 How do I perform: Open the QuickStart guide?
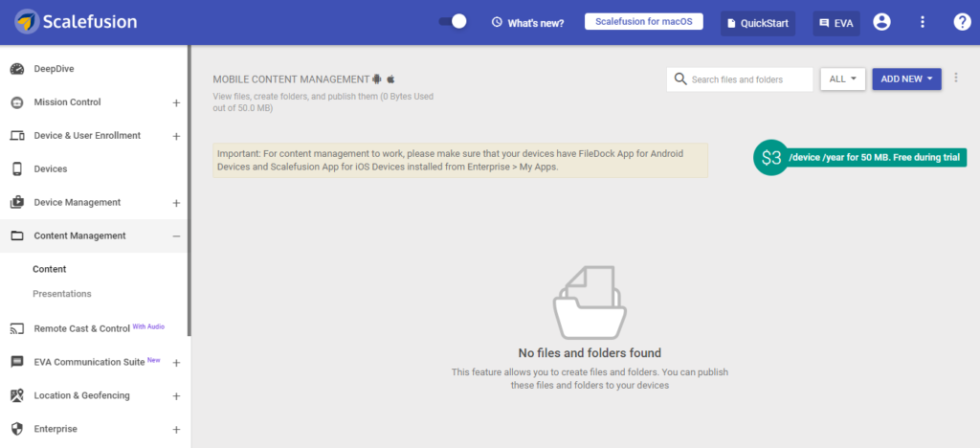758,23
